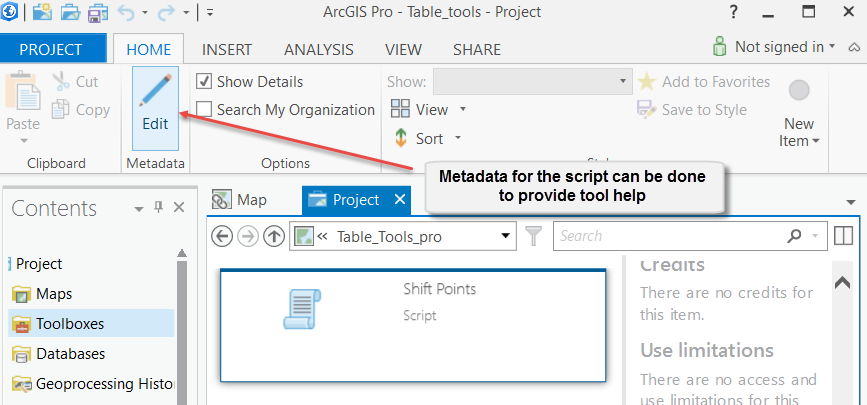Click Save to Style
867x405 pixels.
point(692,110)
